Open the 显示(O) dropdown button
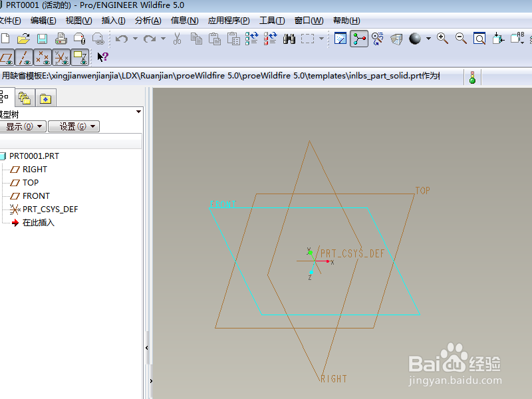532x399 pixels. (23, 126)
